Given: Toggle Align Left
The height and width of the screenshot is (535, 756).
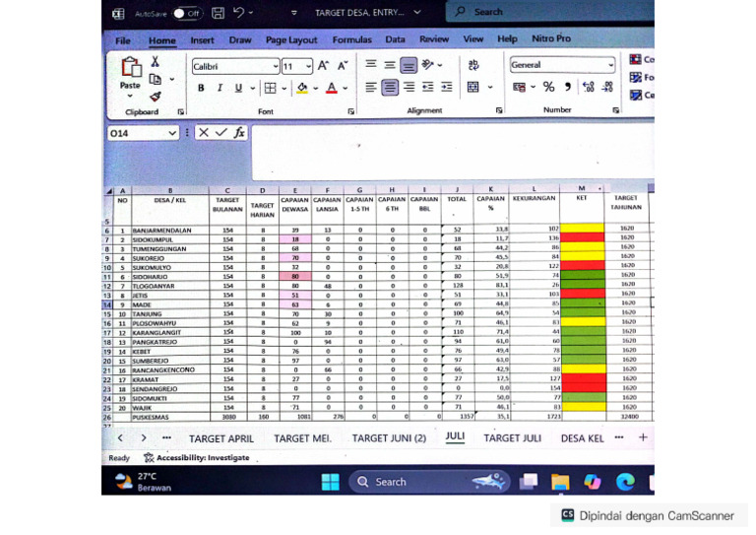Looking at the screenshot, I should pos(371,88).
